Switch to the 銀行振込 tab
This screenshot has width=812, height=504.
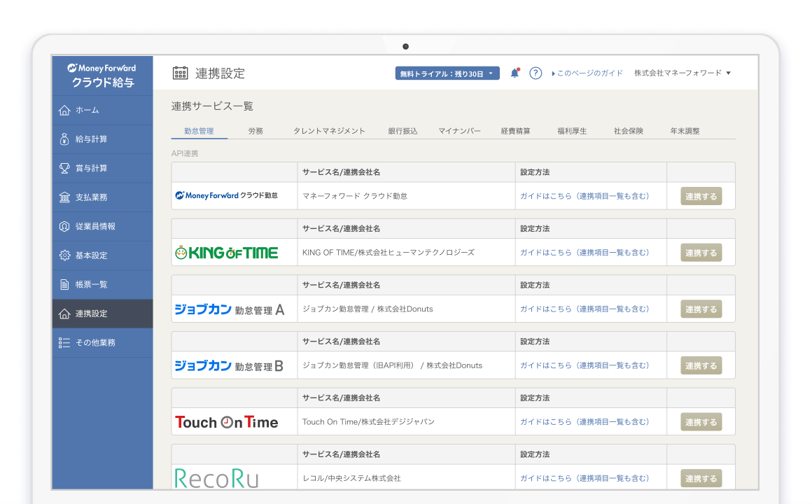[403, 131]
